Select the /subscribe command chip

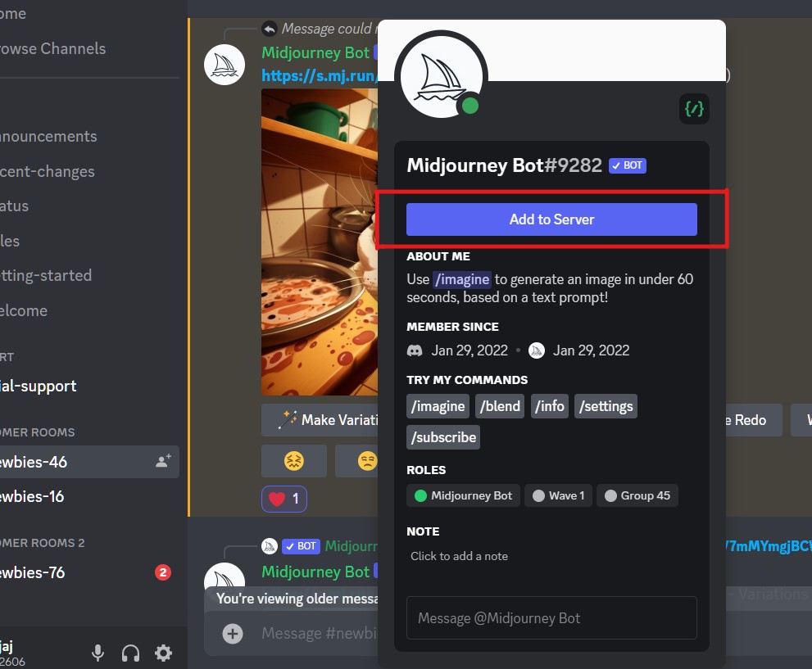pos(443,437)
